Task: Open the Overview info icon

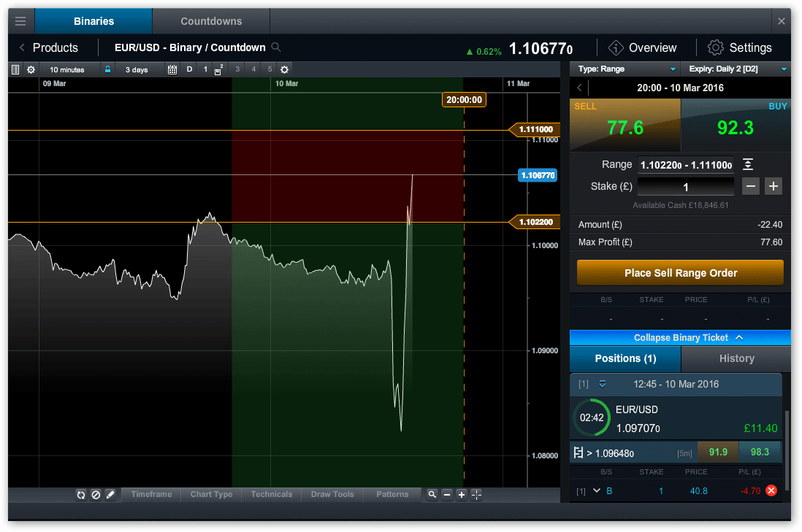Action: pos(615,47)
